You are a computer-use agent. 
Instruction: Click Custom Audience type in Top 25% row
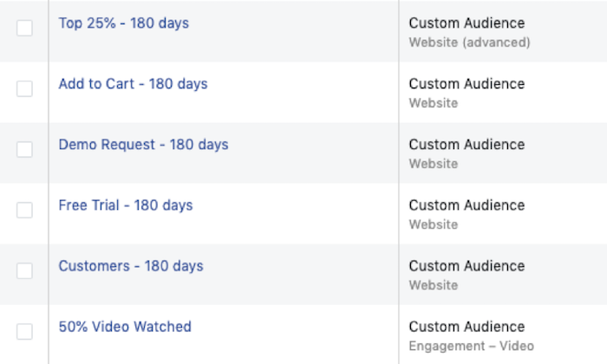pyautogui.click(x=467, y=23)
